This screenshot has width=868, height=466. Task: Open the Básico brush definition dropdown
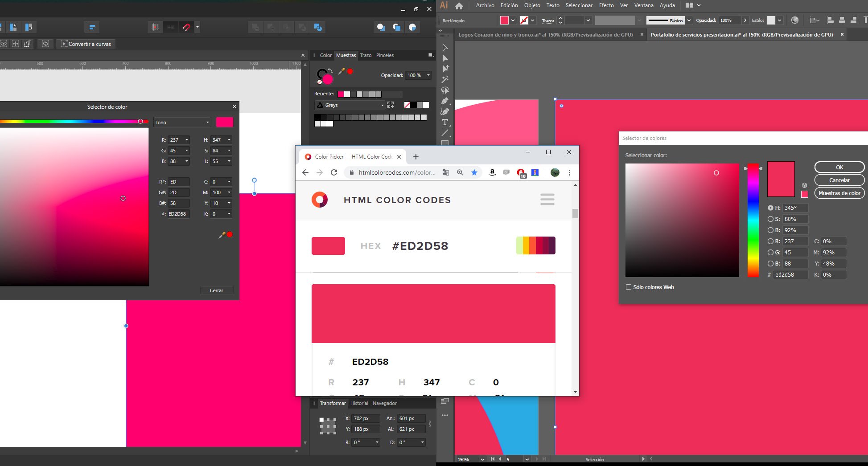(689, 20)
